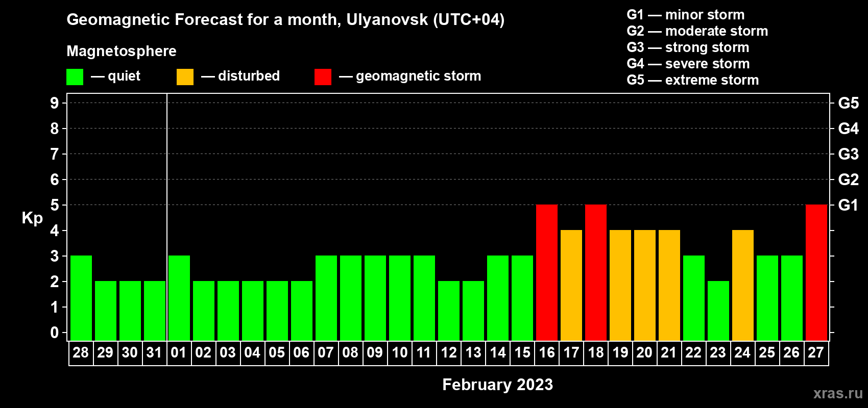The height and width of the screenshot is (408, 868).
Task: Select the red storm bar for February 16
Action: coord(547,272)
